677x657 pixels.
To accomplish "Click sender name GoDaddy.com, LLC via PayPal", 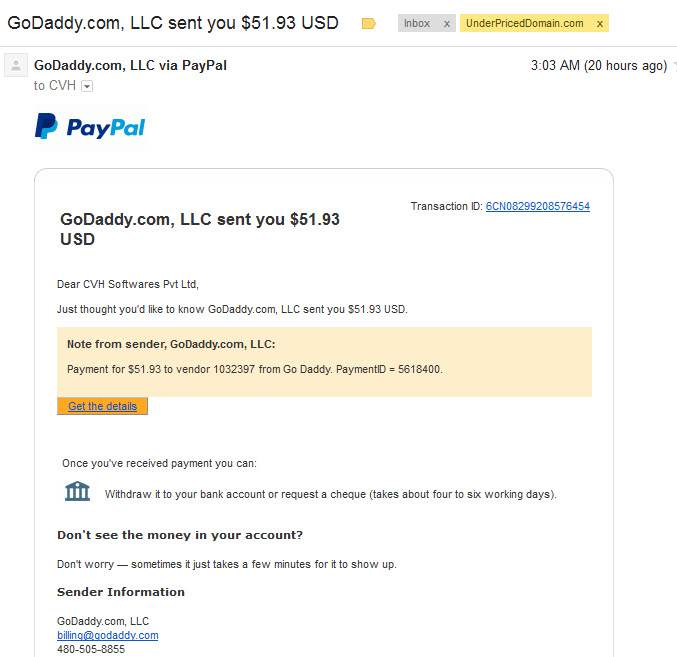I will pos(130,65).
